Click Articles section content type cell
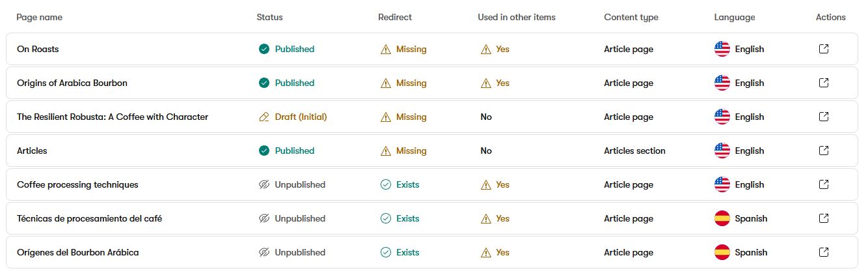The image size is (868, 275). pyautogui.click(x=634, y=151)
